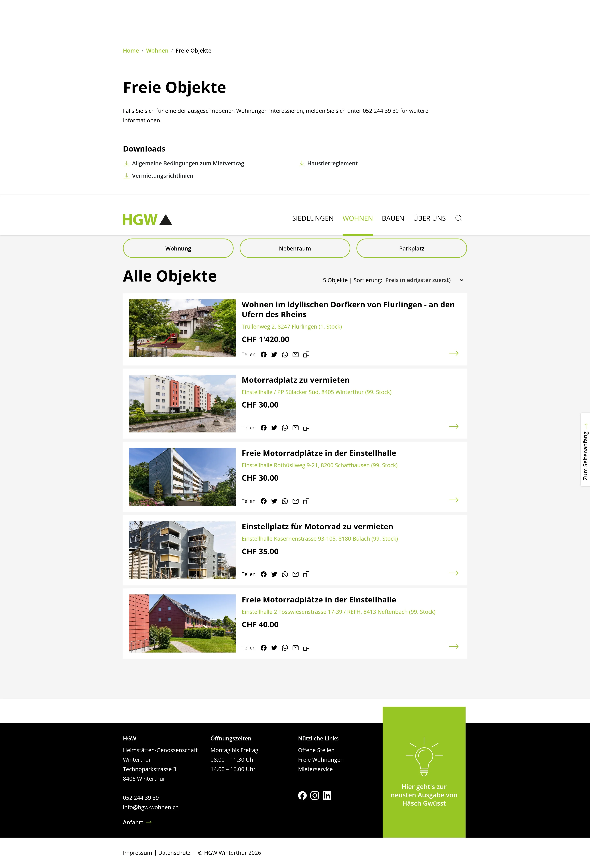The width and height of the screenshot is (590, 868).
Task: Share Flurlingen apartment listing on Twitter
Action: [274, 354]
